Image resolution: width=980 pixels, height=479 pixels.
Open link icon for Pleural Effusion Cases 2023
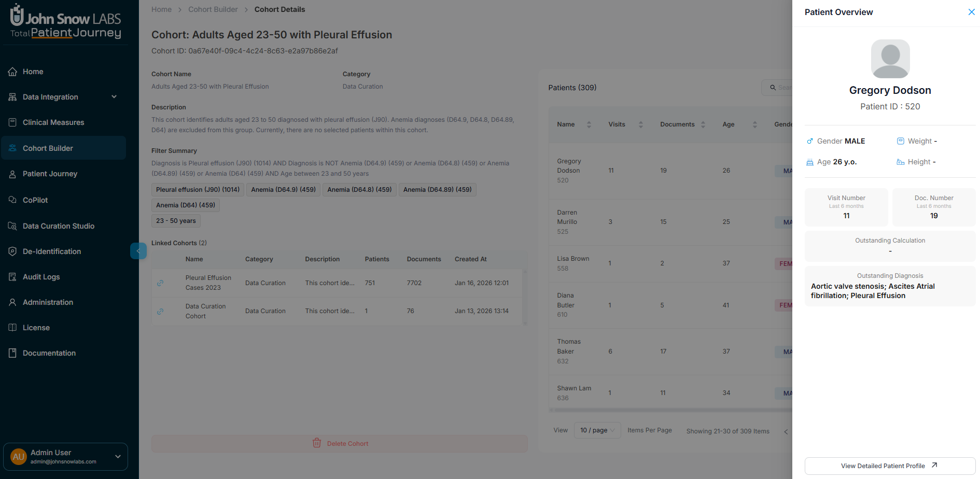coord(160,283)
